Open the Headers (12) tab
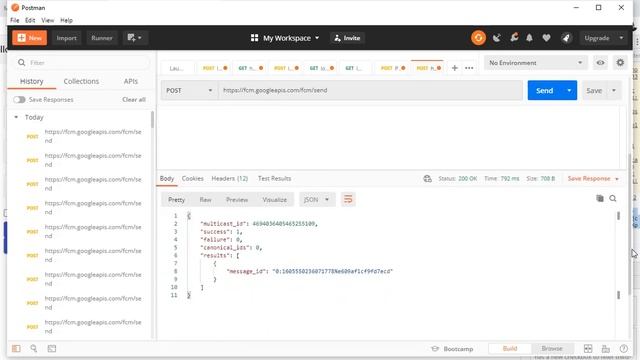Viewport: 640px width, 360px height. tap(230, 178)
